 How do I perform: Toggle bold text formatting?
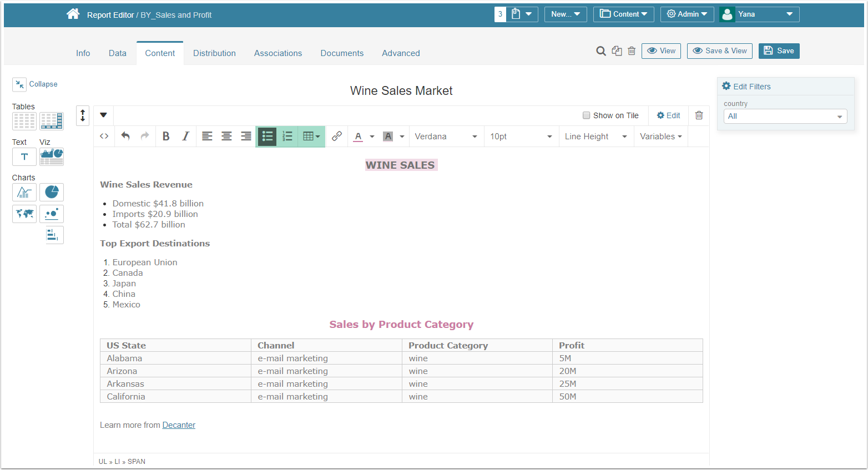pyautogui.click(x=166, y=137)
